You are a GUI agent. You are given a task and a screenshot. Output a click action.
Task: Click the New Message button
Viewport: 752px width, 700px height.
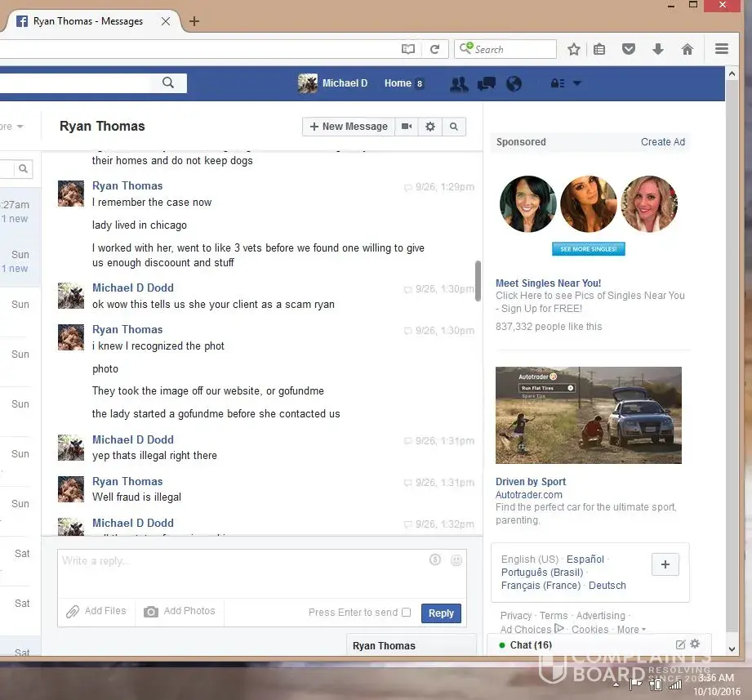[349, 127]
